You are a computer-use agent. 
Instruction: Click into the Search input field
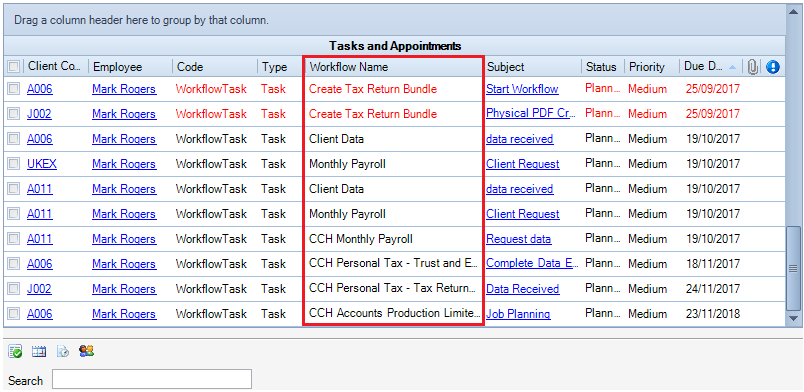(152, 379)
